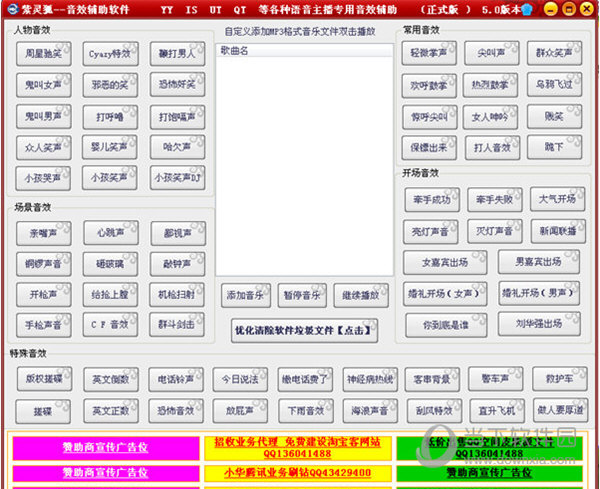Trigger 婚礼开场(女声) wedding opening
600x489 pixels.
445,294
